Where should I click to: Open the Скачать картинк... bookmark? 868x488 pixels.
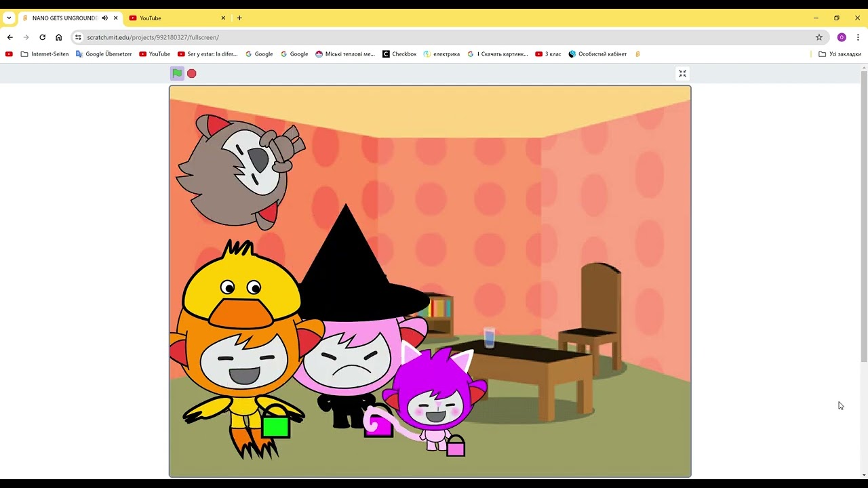(x=497, y=54)
